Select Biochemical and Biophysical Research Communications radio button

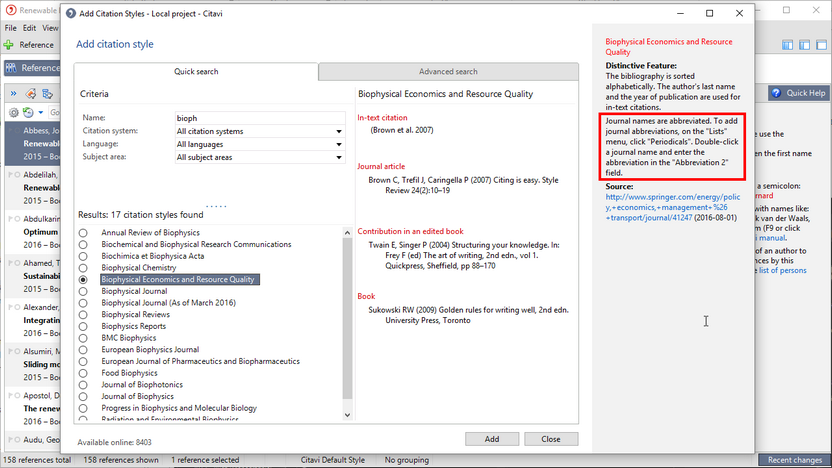tap(83, 245)
